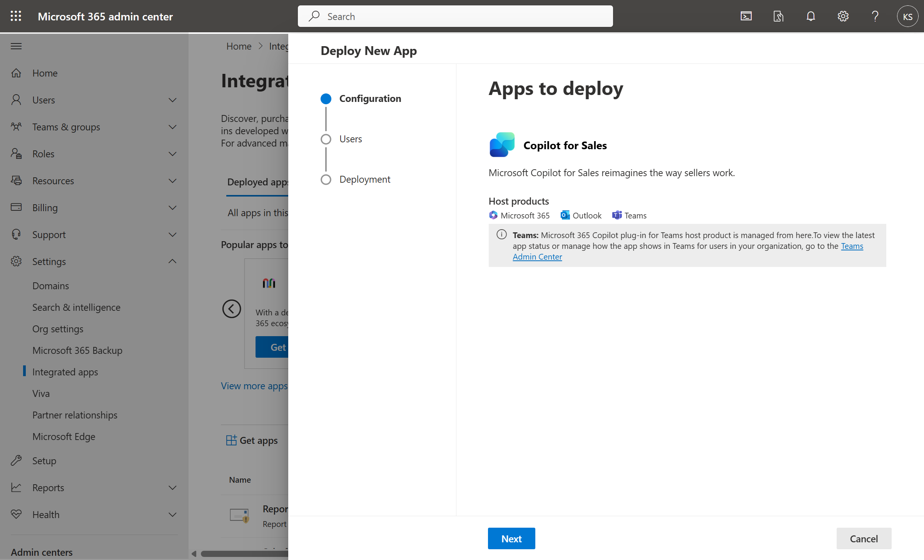Image resolution: width=924 pixels, height=560 pixels.
Task: Select the Configuration step radio button
Action: coord(326,98)
